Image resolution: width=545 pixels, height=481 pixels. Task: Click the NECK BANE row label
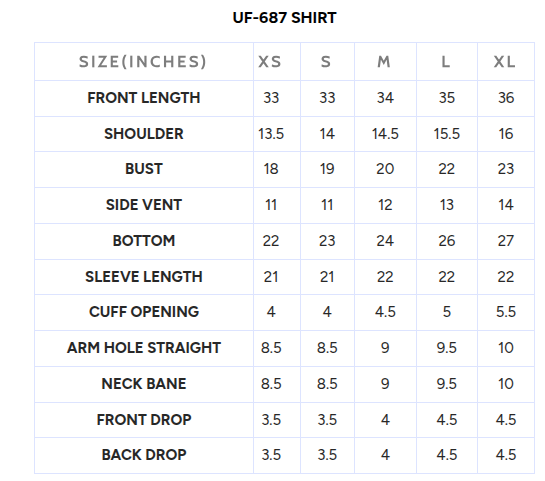point(144,384)
